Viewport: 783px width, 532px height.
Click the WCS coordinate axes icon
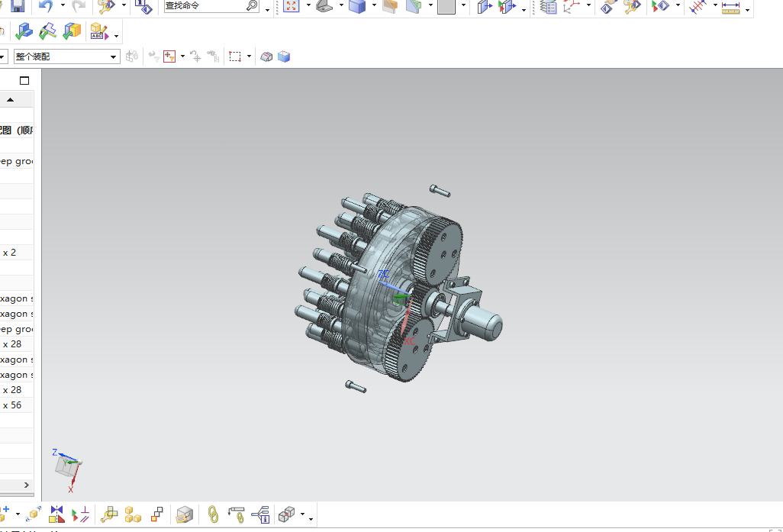click(572, 7)
